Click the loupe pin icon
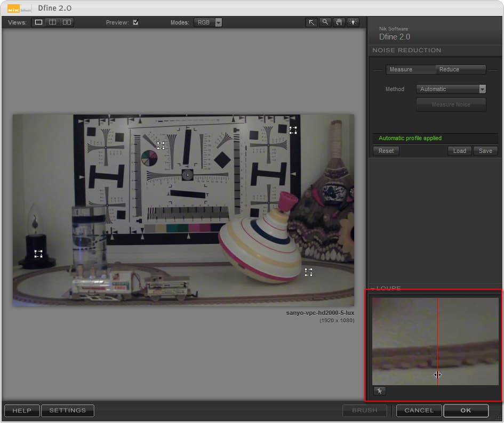Viewport: 504px width, 423px height. coord(380,391)
